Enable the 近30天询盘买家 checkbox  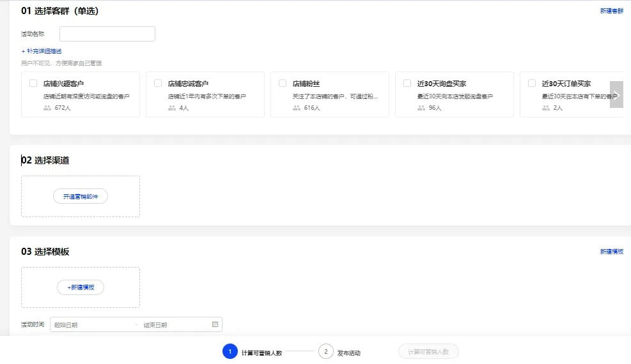click(407, 83)
